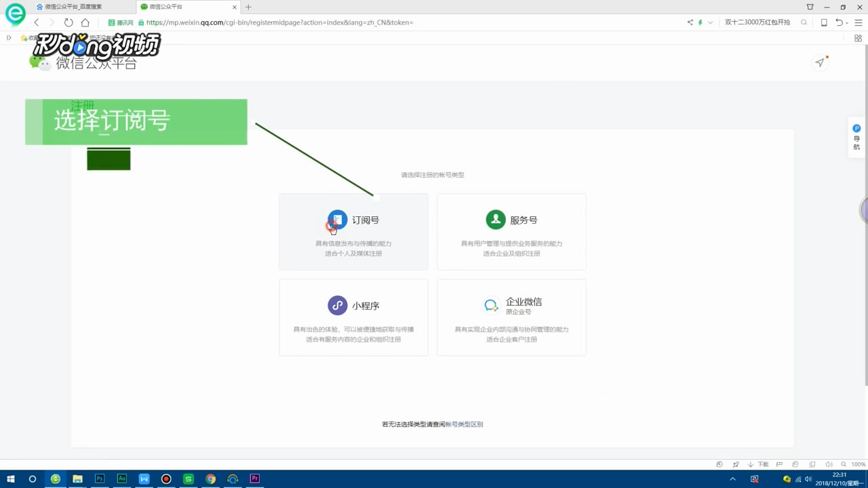The height and width of the screenshot is (488, 868).
Task: Select the 服务号 account type card
Action: [x=511, y=232]
